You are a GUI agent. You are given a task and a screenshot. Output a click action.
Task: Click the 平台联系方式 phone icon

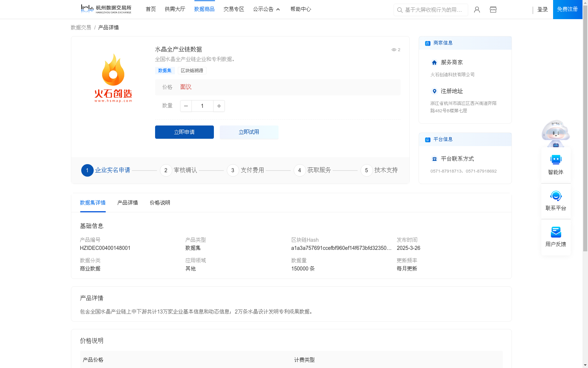pyautogui.click(x=434, y=159)
